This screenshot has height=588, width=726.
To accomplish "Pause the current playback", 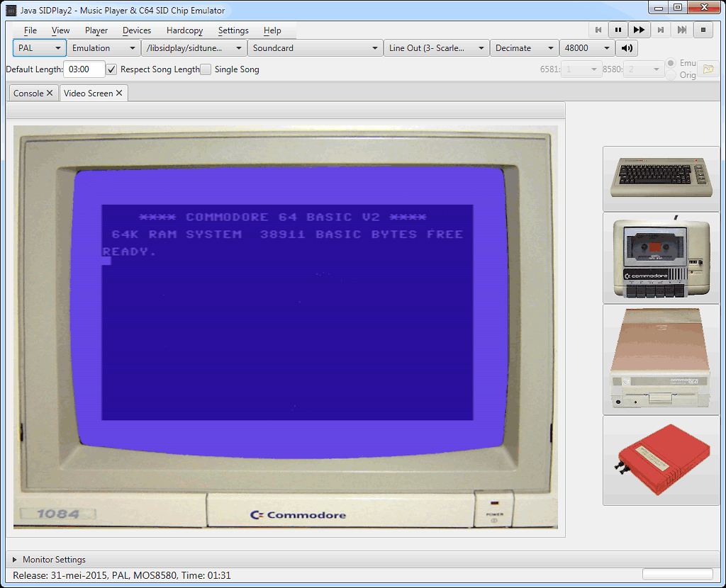I will pos(618,30).
